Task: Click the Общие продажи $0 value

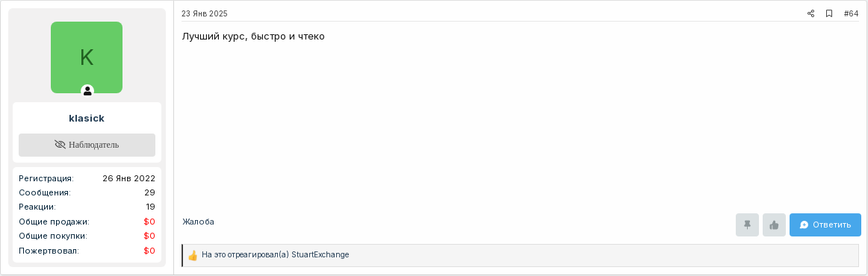Action: pyautogui.click(x=149, y=222)
